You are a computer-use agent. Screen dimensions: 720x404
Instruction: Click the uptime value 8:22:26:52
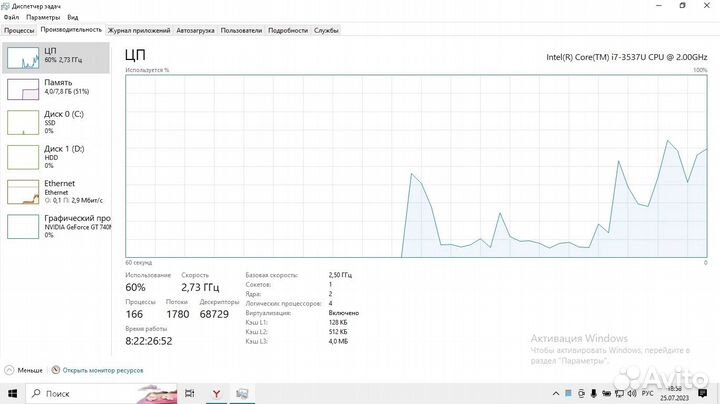click(x=149, y=341)
